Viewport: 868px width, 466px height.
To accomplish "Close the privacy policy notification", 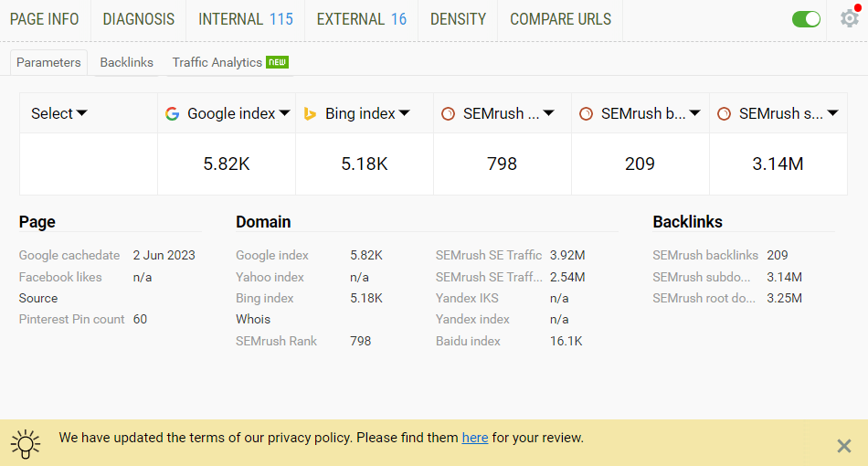I will point(843,446).
